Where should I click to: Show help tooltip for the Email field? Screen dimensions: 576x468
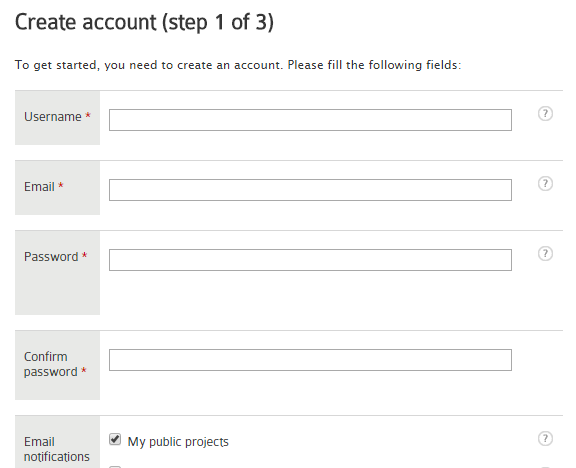[545, 183]
